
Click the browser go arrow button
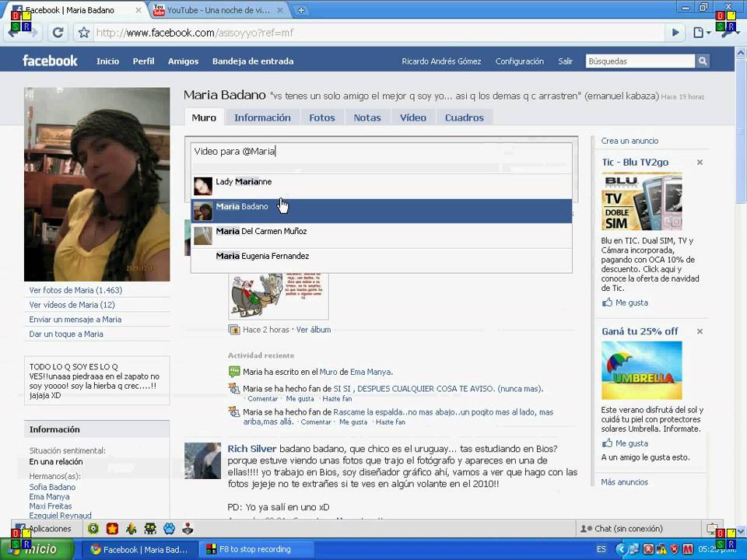click(675, 33)
